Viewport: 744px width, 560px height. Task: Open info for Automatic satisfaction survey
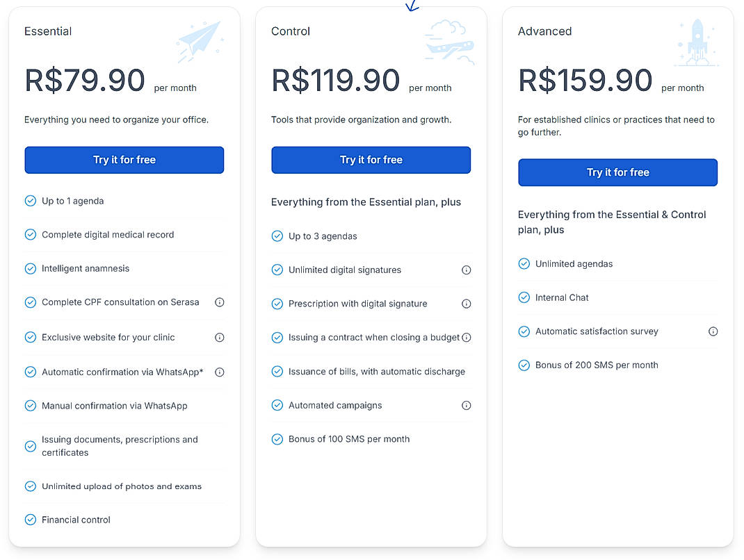point(713,331)
